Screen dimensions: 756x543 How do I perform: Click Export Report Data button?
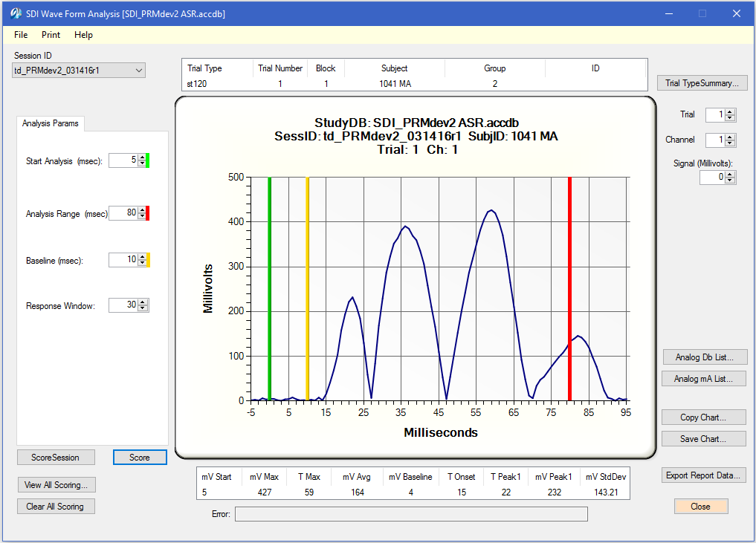pos(702,475)
